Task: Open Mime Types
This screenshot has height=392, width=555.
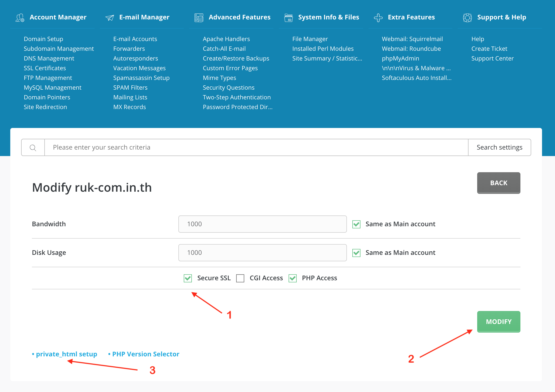Action: click(219, 78)
